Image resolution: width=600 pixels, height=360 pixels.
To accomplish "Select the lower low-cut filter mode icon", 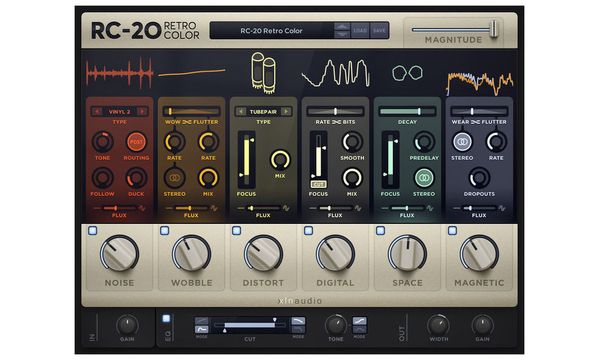I will click(202, 329).
